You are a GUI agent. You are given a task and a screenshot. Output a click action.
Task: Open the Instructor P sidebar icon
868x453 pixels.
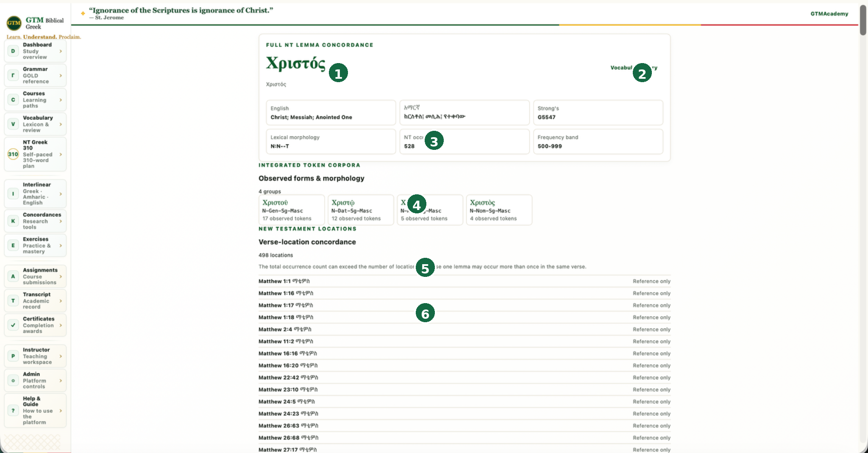point(13,356)
